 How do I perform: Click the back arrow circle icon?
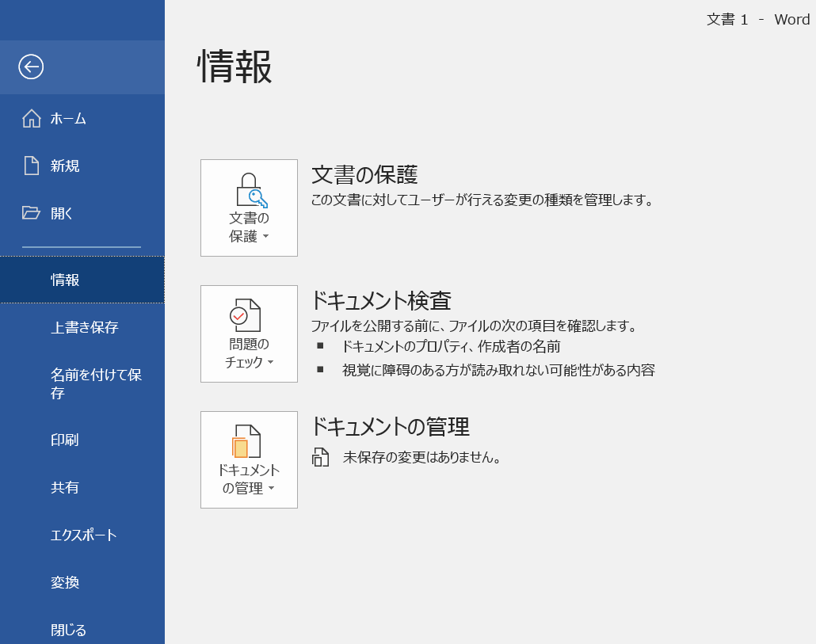tap(31, 67)
